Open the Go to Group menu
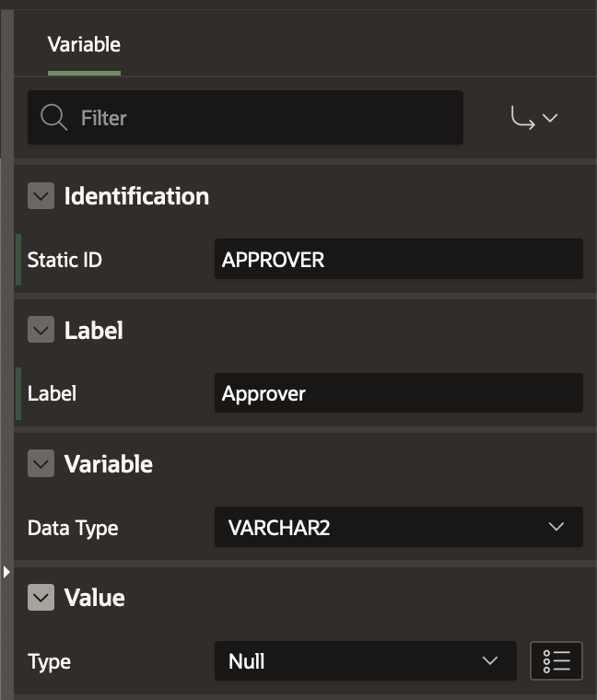The height and width of the screenshot is (700, 597). tap(534, 118)
